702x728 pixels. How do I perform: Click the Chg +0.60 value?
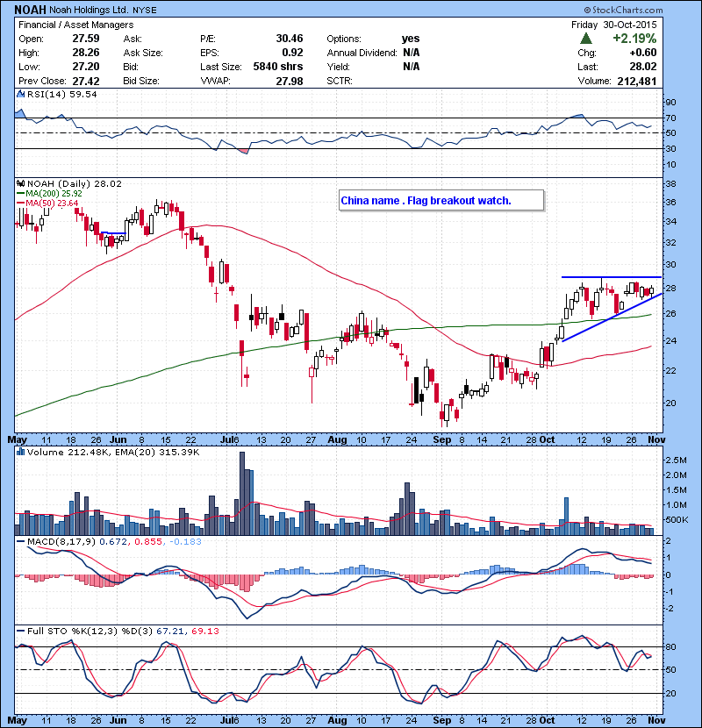[643, 53]
